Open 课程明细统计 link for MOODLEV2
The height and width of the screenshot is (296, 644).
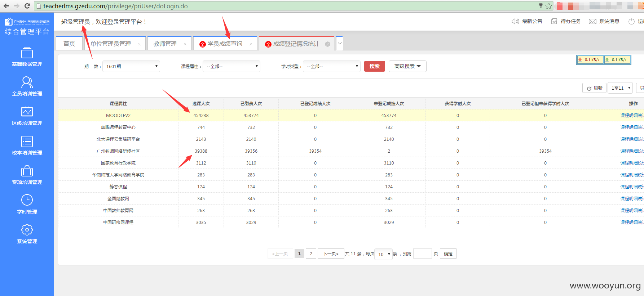[632, 115]
